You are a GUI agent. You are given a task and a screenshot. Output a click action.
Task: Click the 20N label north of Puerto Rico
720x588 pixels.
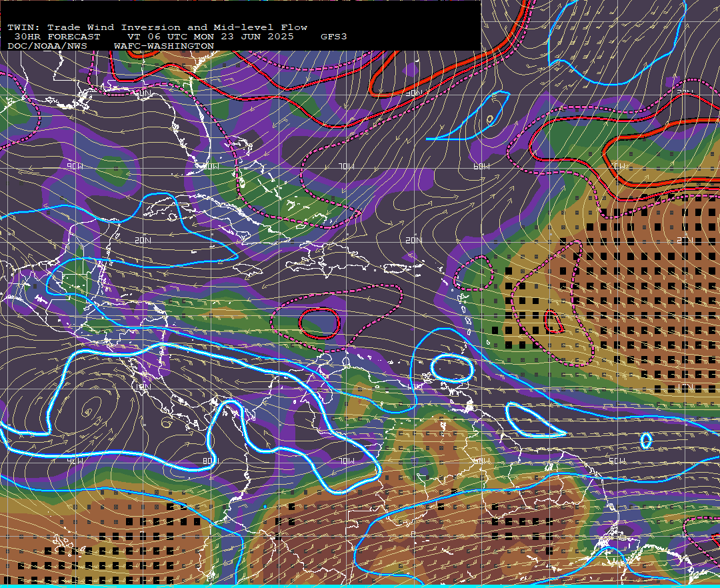coord(414,240)
